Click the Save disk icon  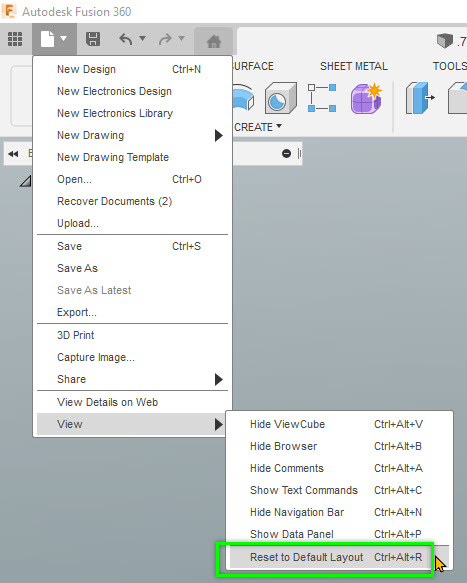click(x=93, y=39)
